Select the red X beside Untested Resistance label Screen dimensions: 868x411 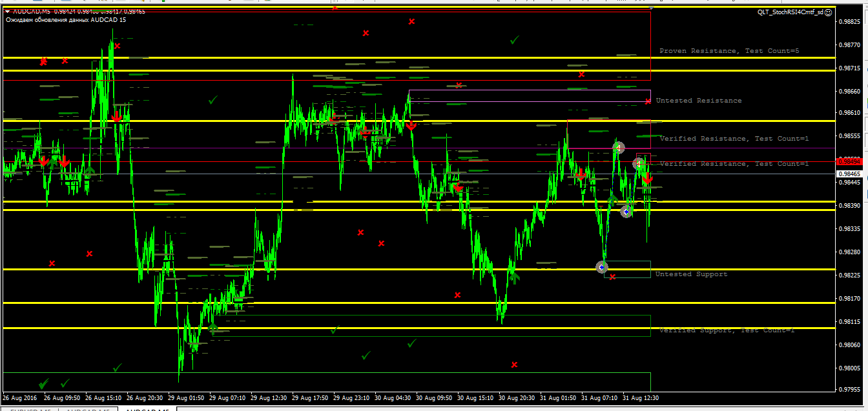[x=648, y=101]
